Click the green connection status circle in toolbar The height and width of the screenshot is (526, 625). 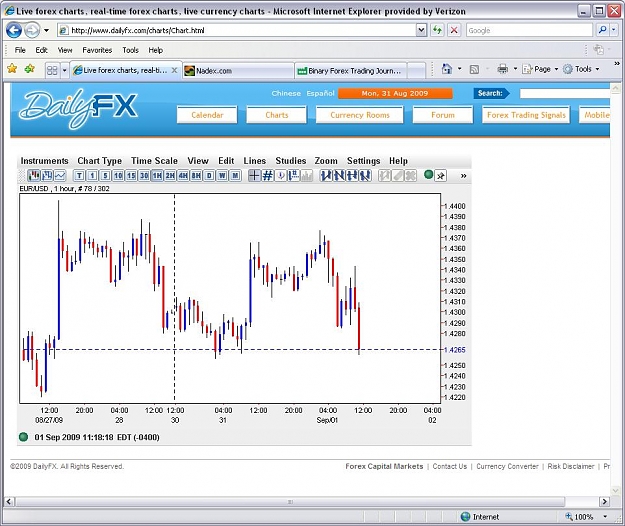pos(428,175)
